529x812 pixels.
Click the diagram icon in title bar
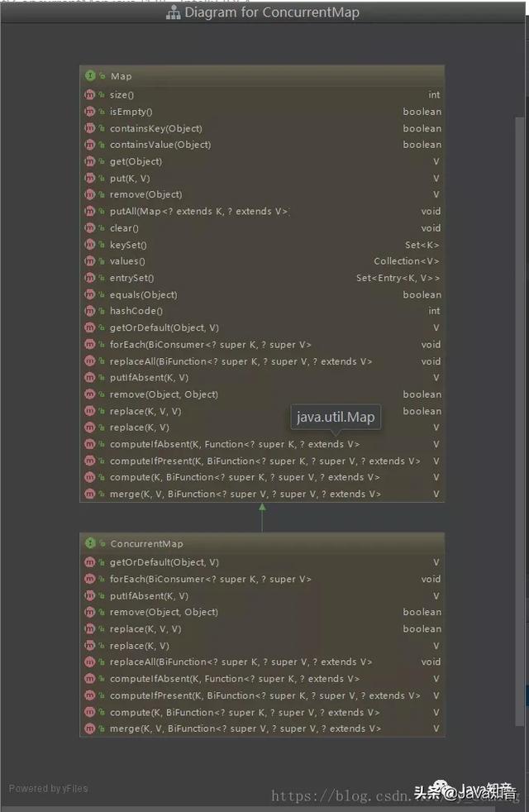click(173, 13)
